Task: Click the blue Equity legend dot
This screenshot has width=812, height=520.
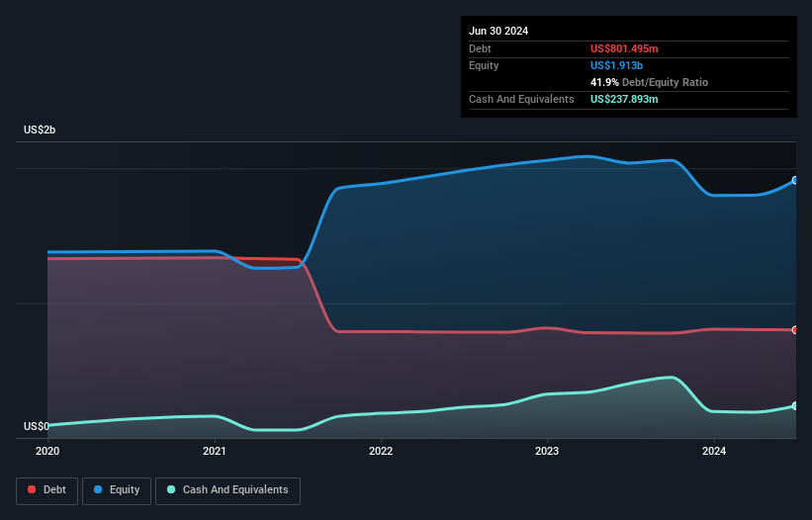Action: pos(98,489)
